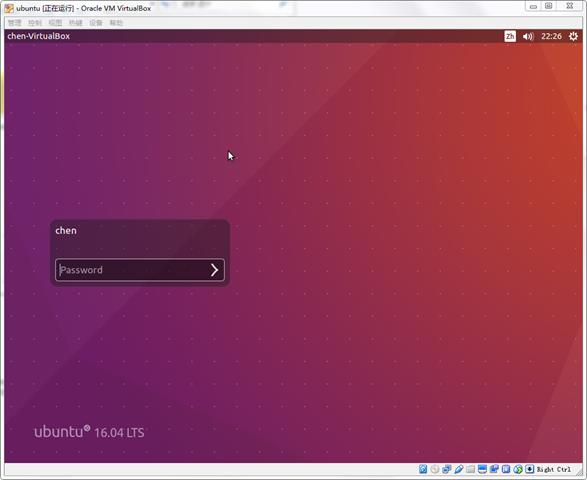The image size is (587, 480).
Task: Open the 控制 menu
Action: pos(35,23)
